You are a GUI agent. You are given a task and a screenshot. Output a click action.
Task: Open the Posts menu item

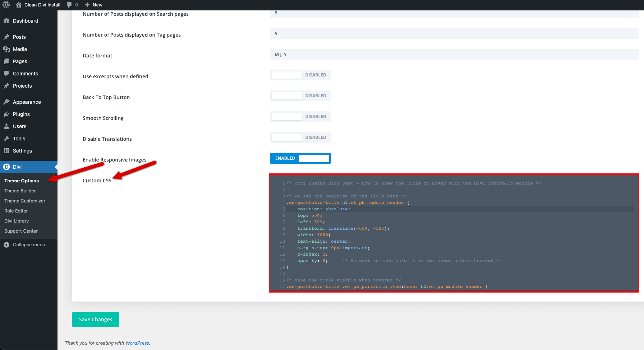point(19,37)
